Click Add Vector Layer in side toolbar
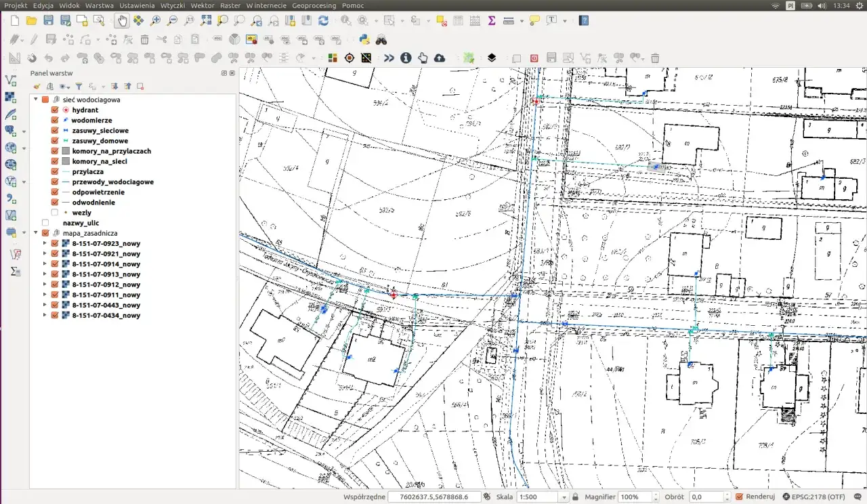The image size is (867, 504). [x=11, y=81]
